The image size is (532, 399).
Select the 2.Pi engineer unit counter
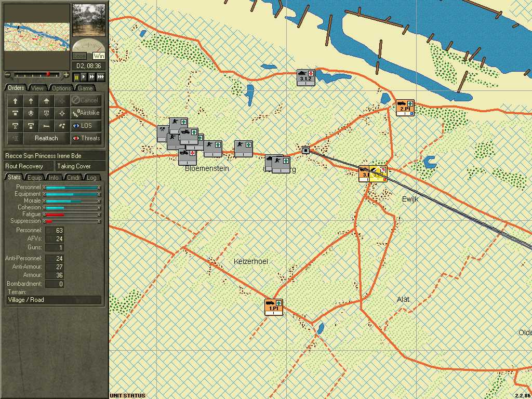click(x=405, y=108)
